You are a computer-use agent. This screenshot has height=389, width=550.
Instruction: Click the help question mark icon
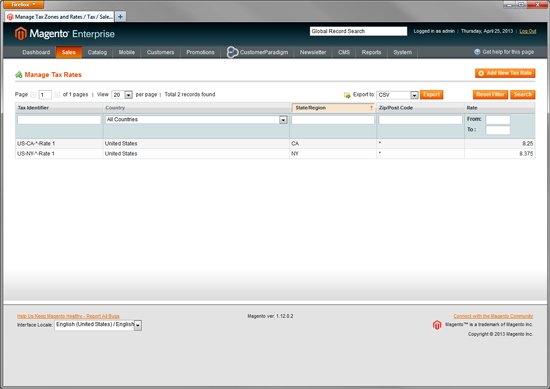(x=477, y=52)
